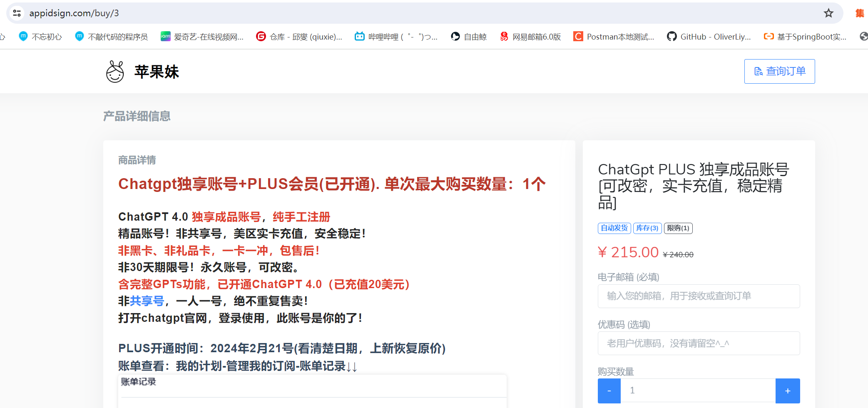The width and height of the screenshot is (868, 408).
Task: Click the 产品详细信息 heading
Action: tap(137, 116)
